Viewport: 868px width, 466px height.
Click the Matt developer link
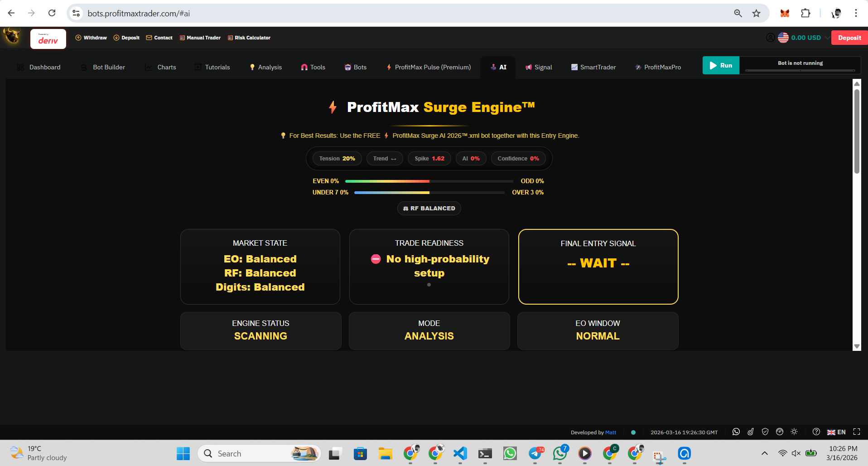click(x=611, y=432)
